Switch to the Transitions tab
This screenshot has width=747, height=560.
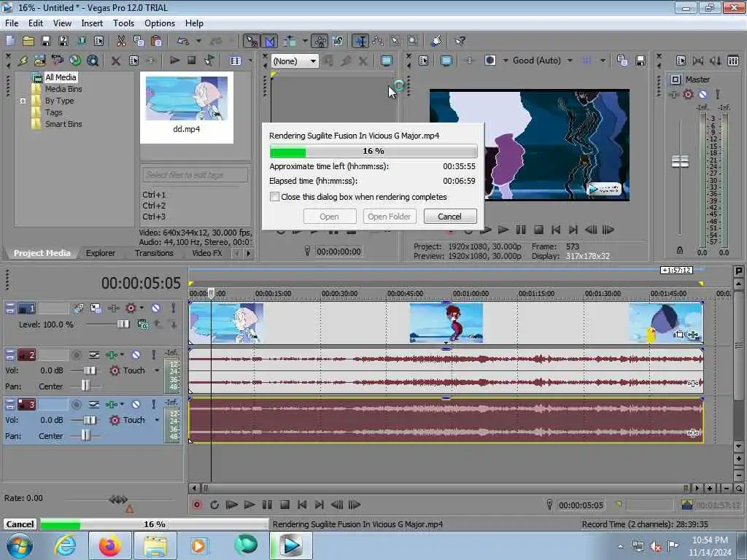click(x=154, y=253)
